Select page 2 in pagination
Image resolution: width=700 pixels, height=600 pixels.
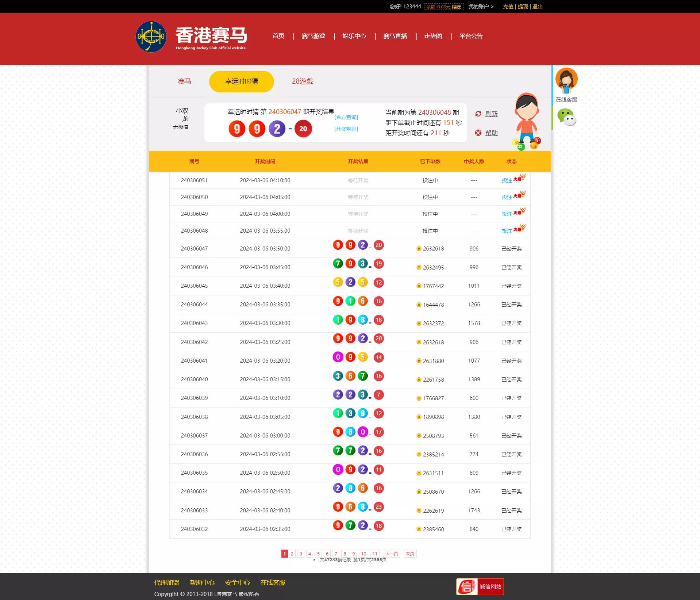[292, 553]
